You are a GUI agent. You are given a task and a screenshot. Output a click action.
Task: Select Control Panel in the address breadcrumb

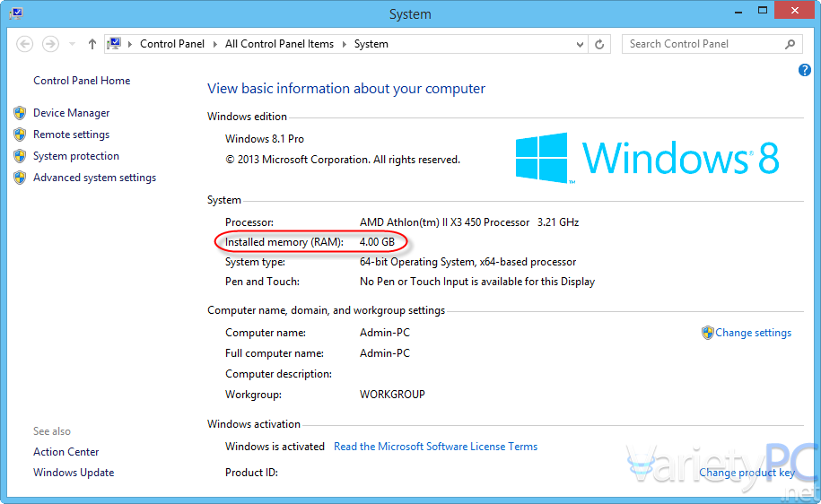(x=172, y=44)
